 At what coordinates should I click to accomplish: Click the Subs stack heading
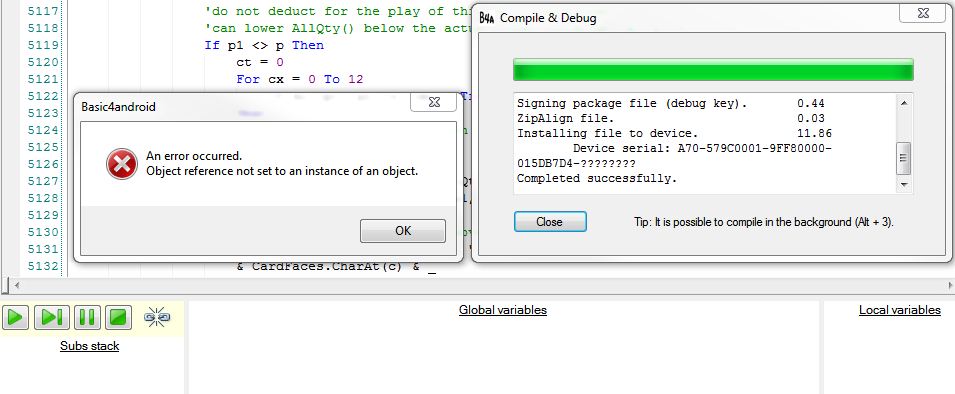tap(90, 346)
